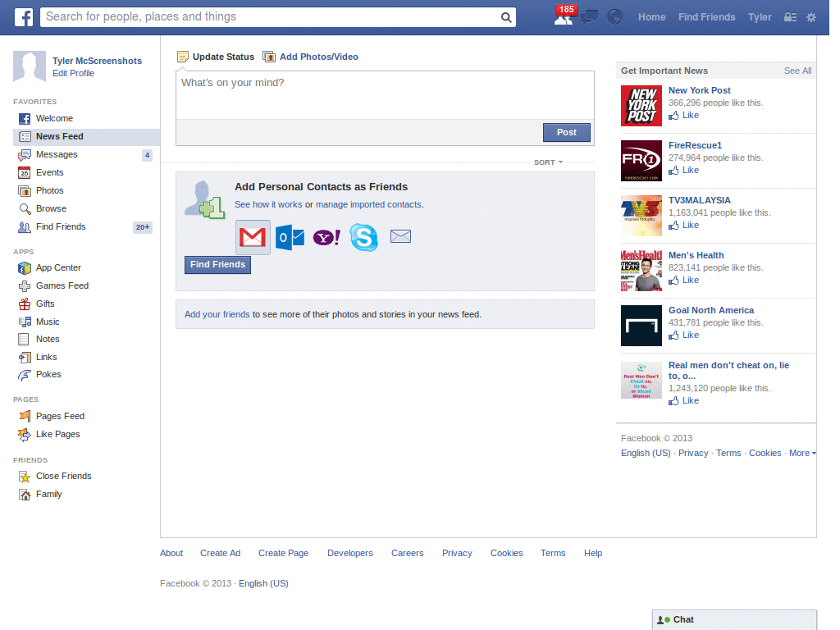
Task: Click the search magnifier icon
Action: click(x=505, y=17)
